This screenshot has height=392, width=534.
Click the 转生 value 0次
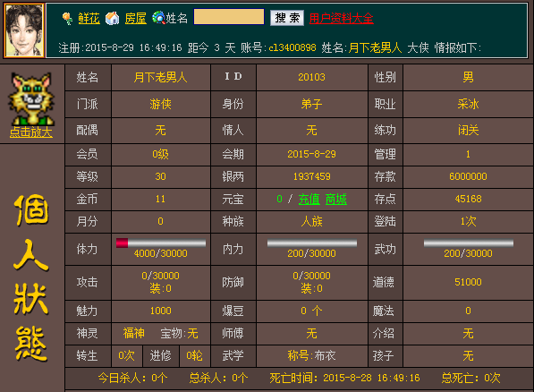tap(126, 356)
